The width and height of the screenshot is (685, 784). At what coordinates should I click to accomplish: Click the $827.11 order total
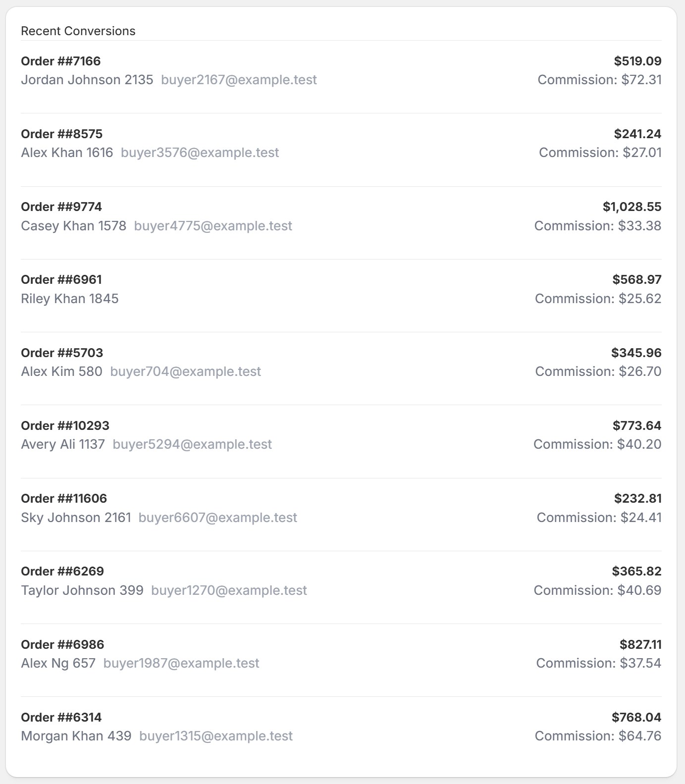pyautogui.click(x=640, y=644)
